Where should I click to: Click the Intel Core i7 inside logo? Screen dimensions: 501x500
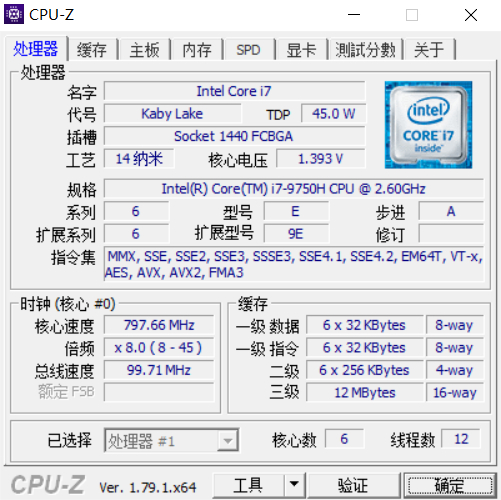click(428, 125)
